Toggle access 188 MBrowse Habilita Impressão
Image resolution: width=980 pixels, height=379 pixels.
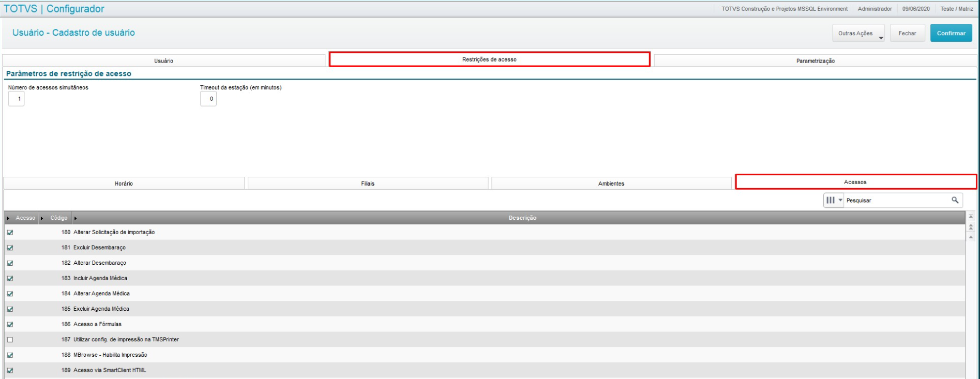point(10,355)
